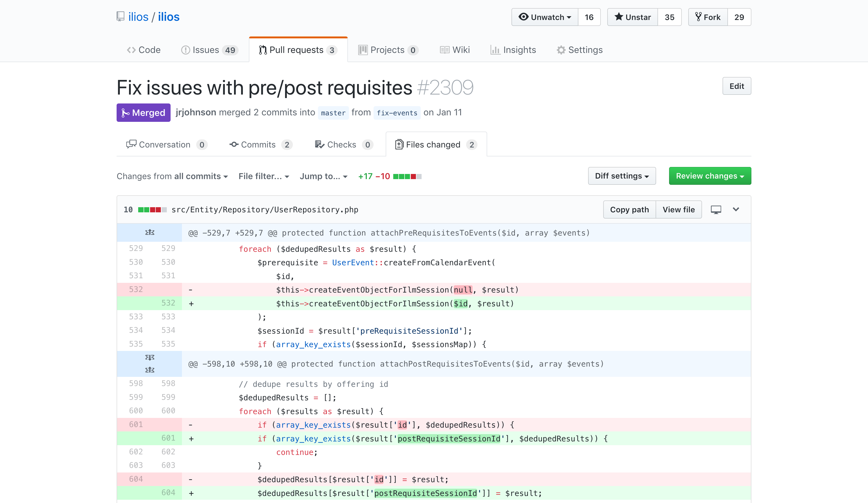Open the Wiki tab with book icon
Viewport: 868px width, 503px height.
[x=455, y=50]
